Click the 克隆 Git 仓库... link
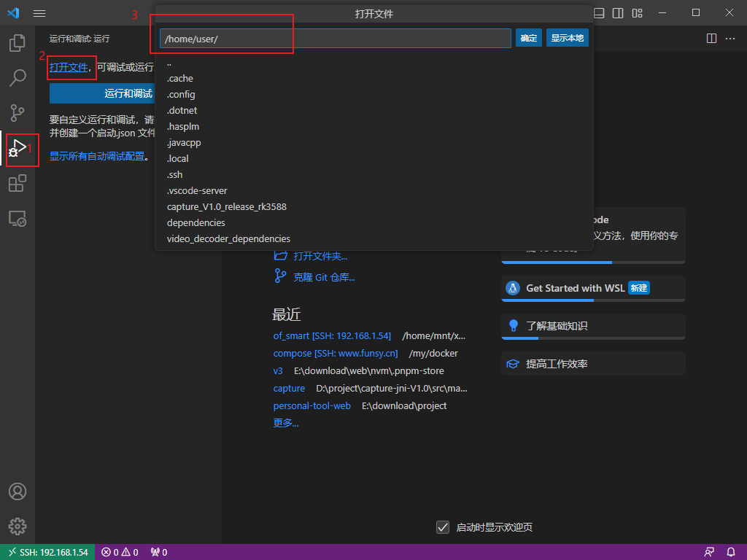Screen dimensions: 747x560 pos(324,277)
